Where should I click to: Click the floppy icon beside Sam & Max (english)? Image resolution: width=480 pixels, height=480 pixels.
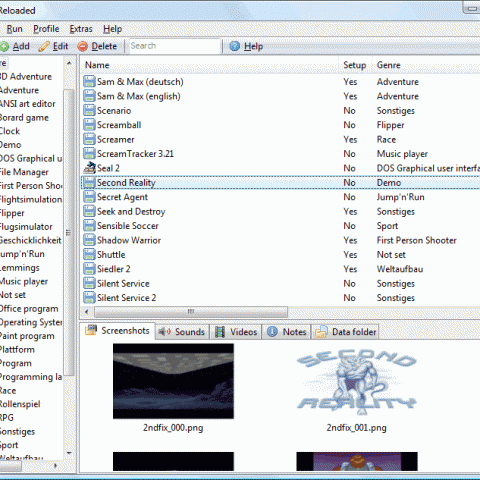click(89, 96)
